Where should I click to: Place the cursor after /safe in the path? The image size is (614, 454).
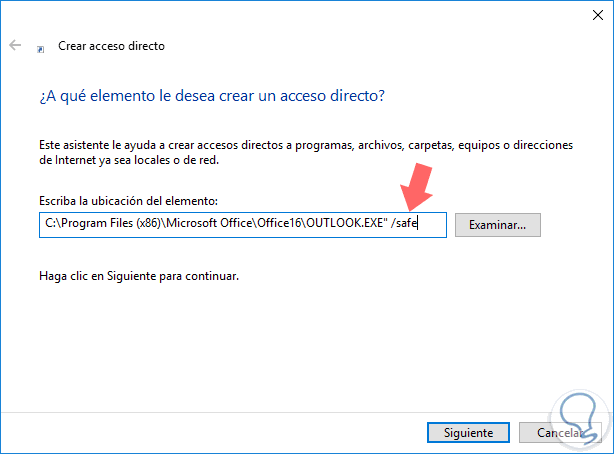pos(418,225)
